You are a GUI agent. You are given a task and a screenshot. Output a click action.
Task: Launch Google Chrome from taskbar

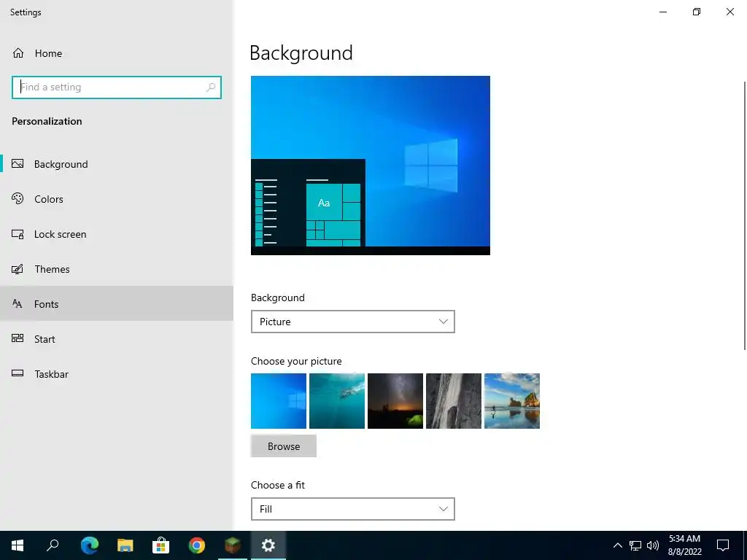point(197,545)
